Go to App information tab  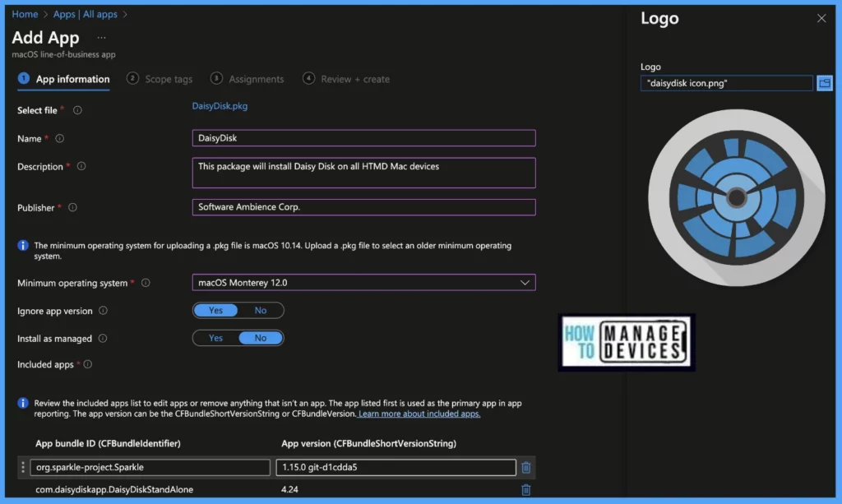coord(63,80)
